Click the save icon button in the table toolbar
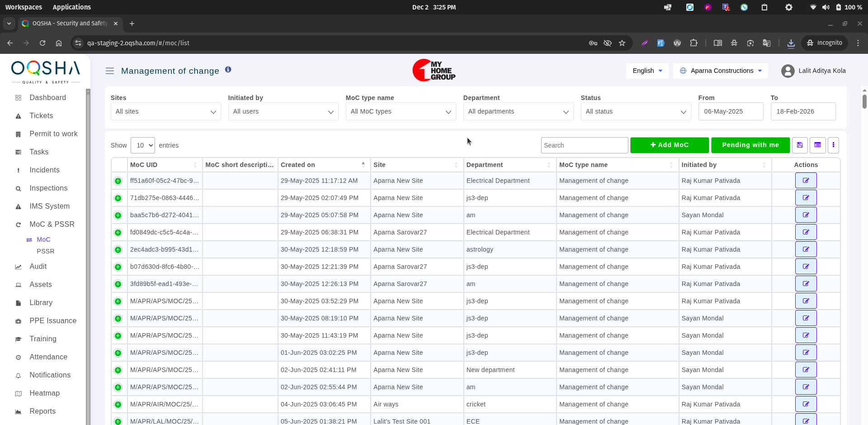 800,145
